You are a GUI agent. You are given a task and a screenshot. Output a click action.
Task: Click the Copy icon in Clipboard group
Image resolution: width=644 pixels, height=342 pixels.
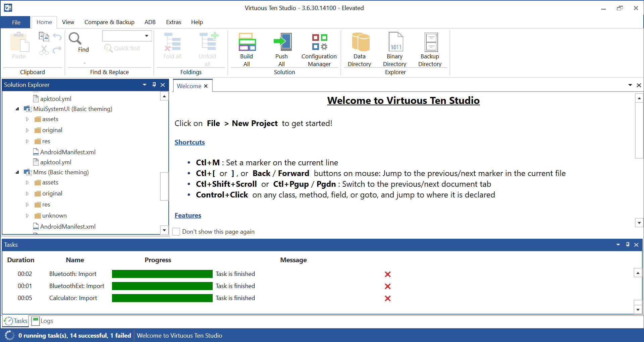44,37
